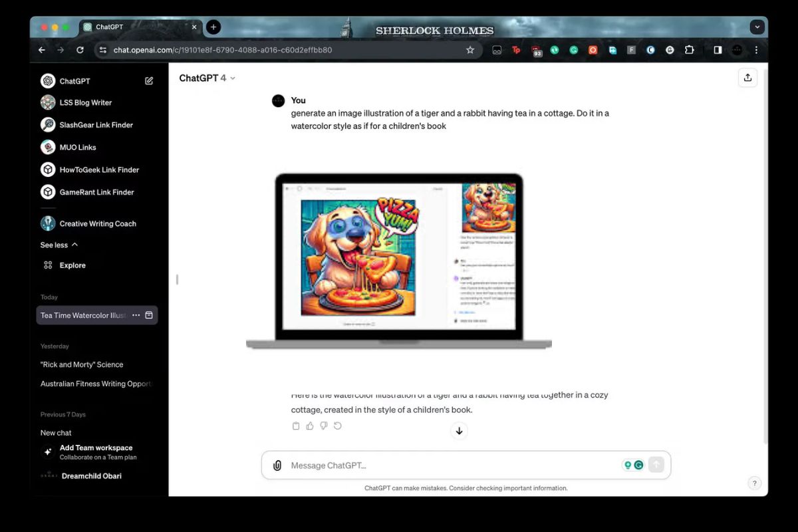
Task: Open ChatGPT in the sidebar
Action: pos(74,81)
